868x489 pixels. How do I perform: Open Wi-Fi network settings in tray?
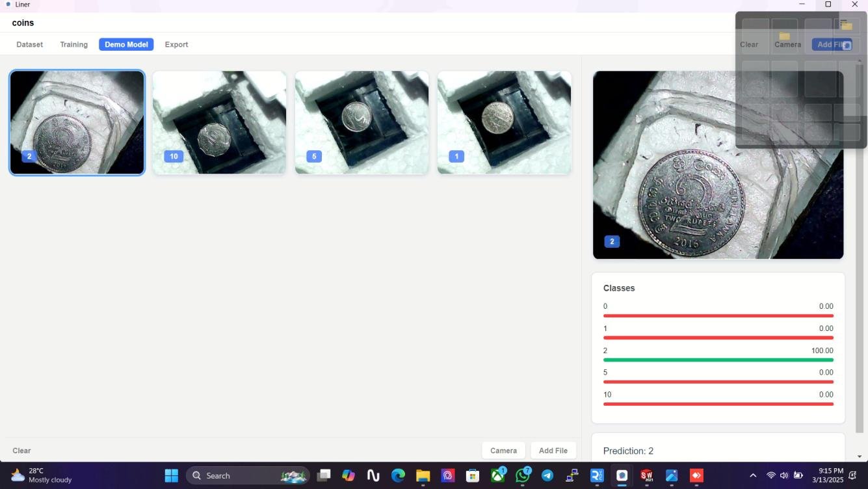click(x=771, y=475)
